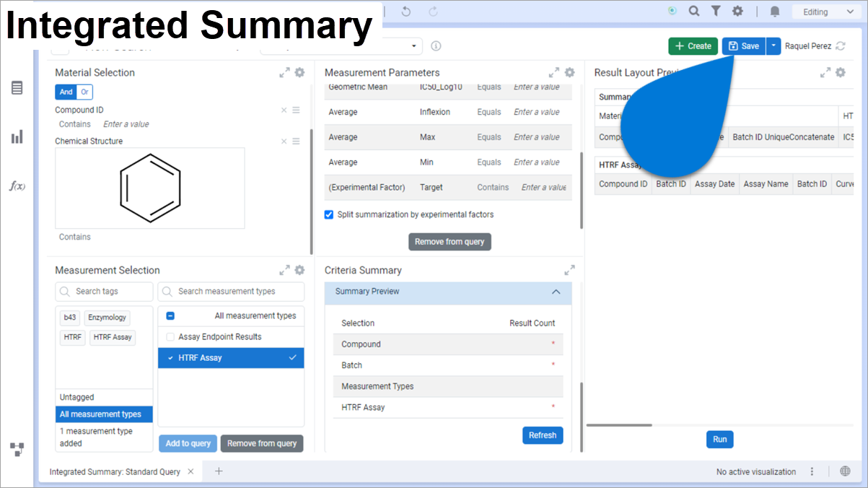Screen dimensions: 868x488
Task: Click inside the Search tags field
Action: coord(103,291)
